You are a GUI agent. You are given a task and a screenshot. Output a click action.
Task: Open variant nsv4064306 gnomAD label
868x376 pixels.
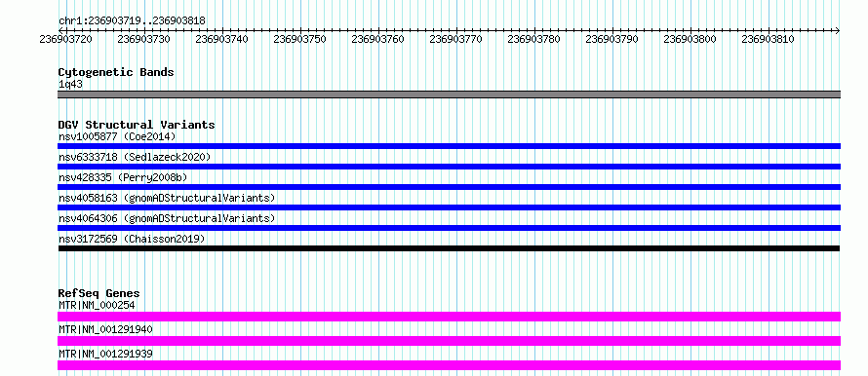[167, 218]
